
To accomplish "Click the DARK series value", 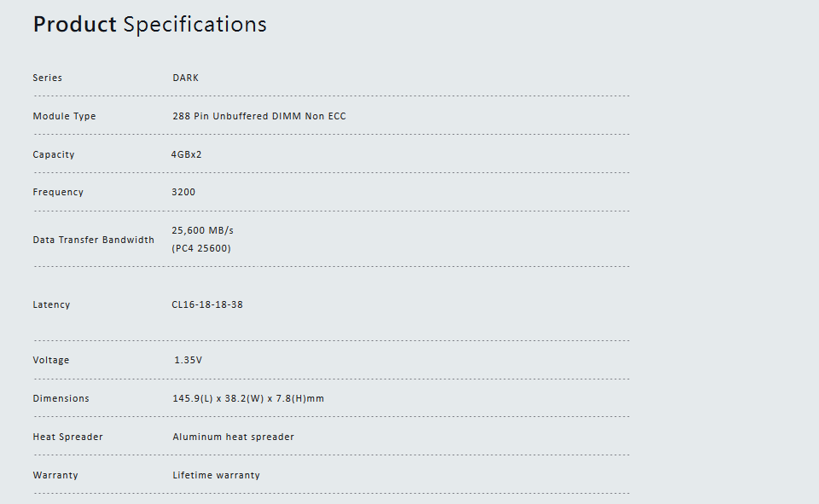I will pos(185,78).
